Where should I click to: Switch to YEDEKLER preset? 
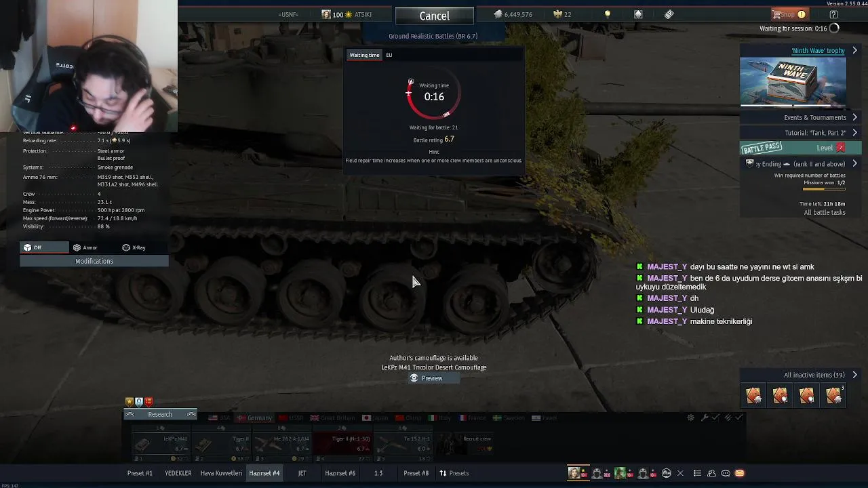[x=178, y=473]
